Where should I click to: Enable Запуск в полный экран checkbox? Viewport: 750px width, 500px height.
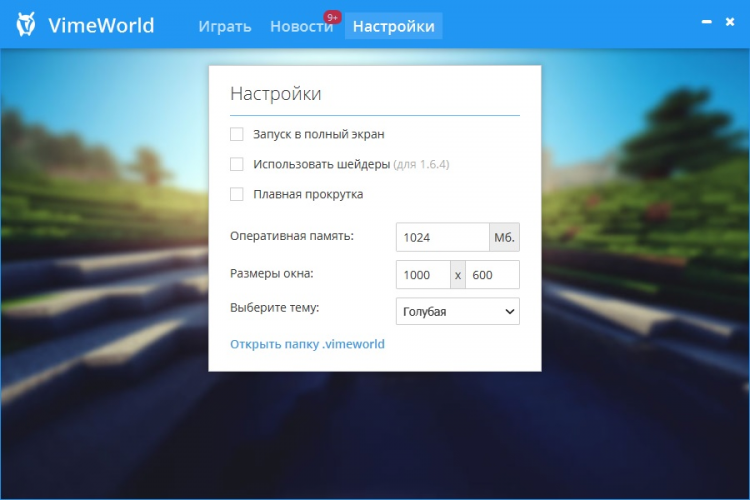pyautogui.click(x=237, y=134)
